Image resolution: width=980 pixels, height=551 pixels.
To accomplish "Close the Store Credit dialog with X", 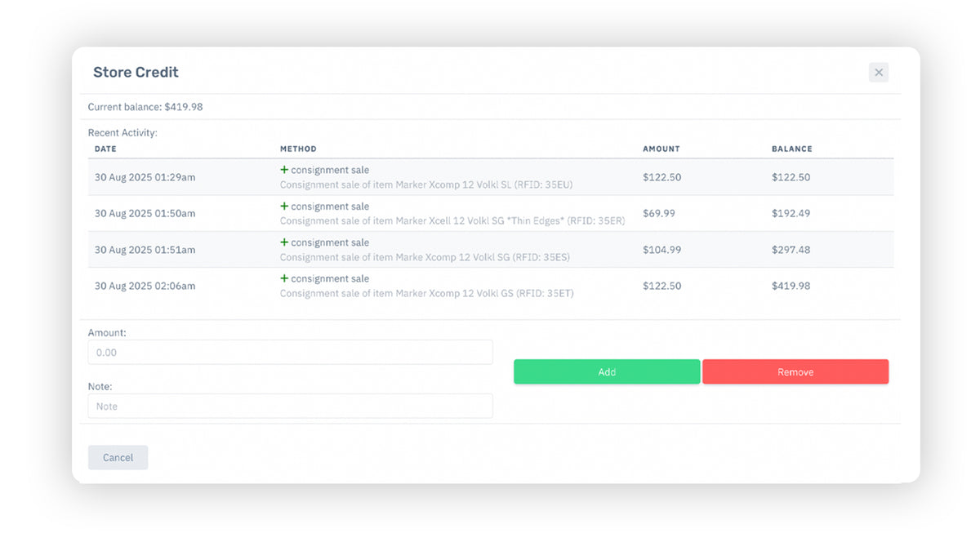I will point(878,73).
